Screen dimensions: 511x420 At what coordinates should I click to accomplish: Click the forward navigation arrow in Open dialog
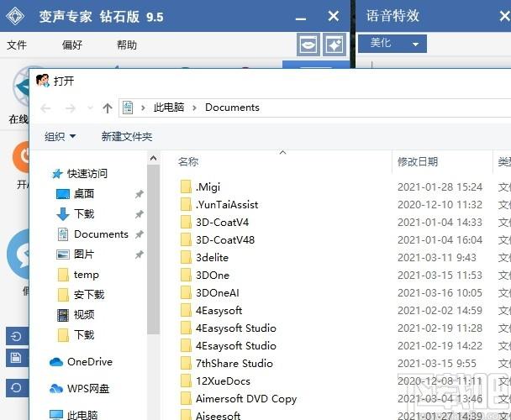pos(70,108)
